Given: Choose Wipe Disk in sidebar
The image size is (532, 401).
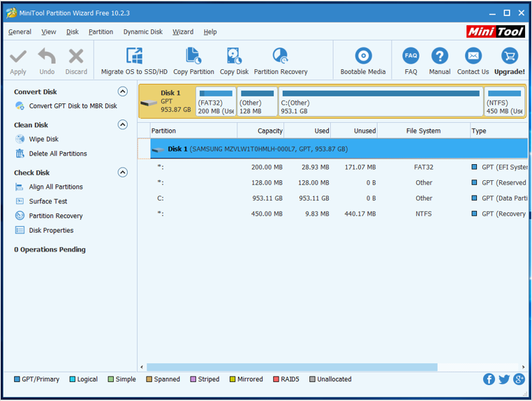Looking at the screenshot, I should tap(43, 139).
